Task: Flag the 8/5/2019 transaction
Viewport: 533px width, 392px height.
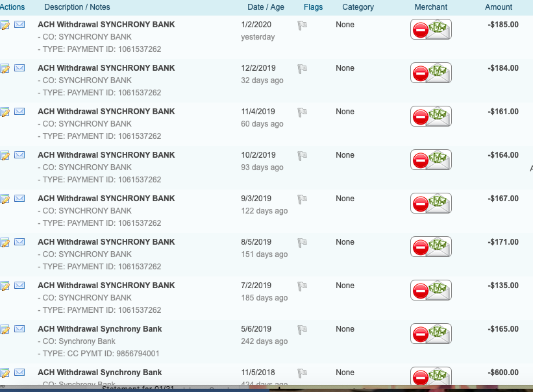Action: pos(302,243)
